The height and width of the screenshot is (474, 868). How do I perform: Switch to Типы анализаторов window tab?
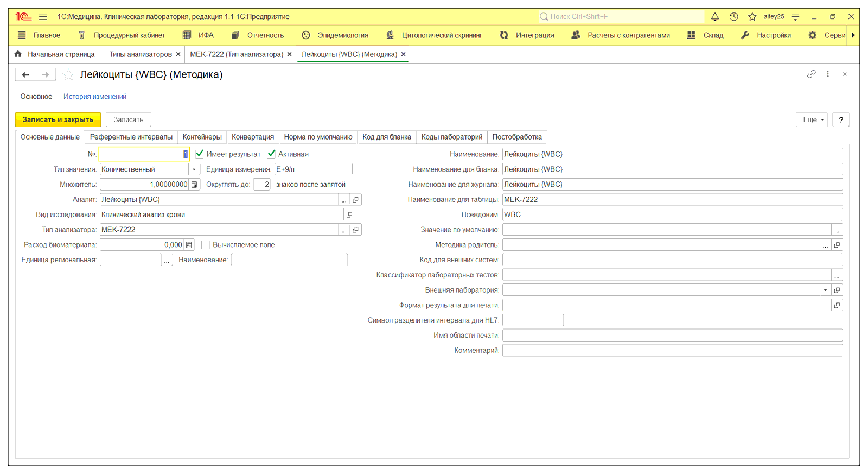(x=141, y=54)
